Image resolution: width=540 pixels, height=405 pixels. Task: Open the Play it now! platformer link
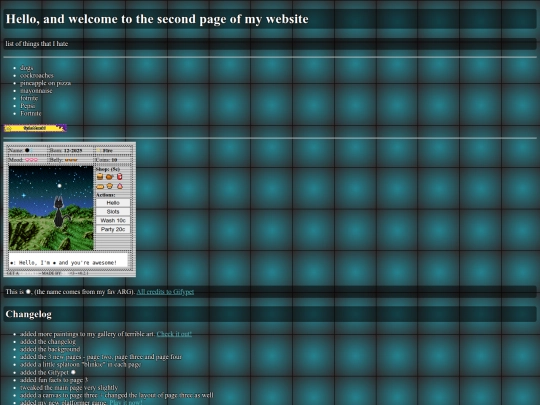click(x=126, y=402)
